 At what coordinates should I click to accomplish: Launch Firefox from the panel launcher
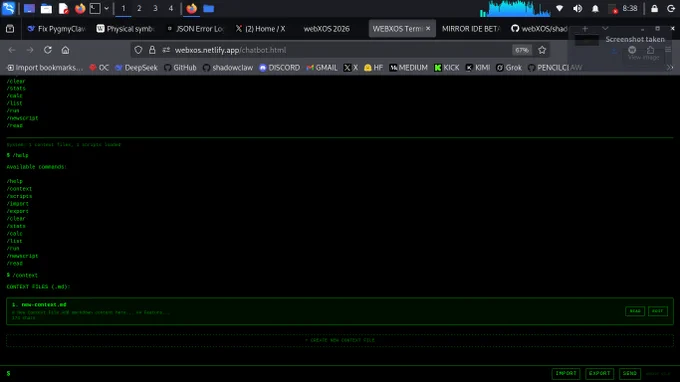80,9
